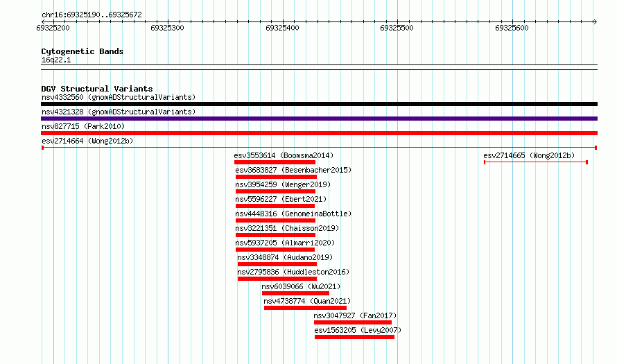
Task: Click ruler position 69325600
Action: tap(512, 28)
